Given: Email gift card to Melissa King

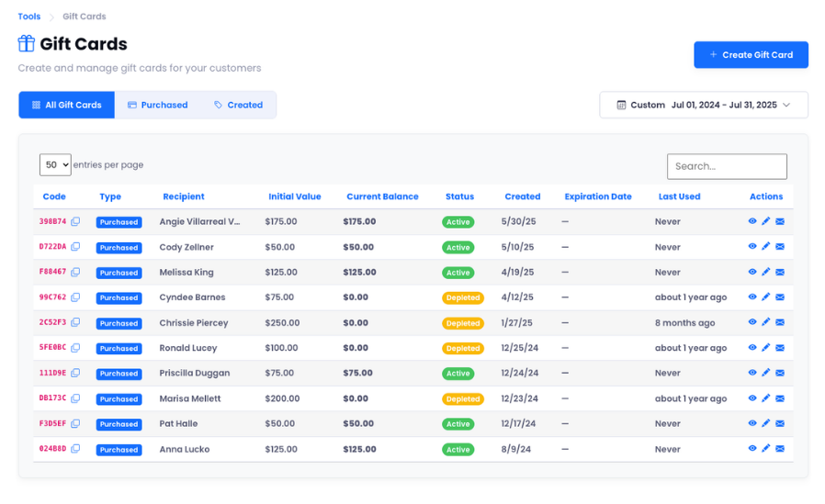Looking at the screenshot, I should 780,272.
